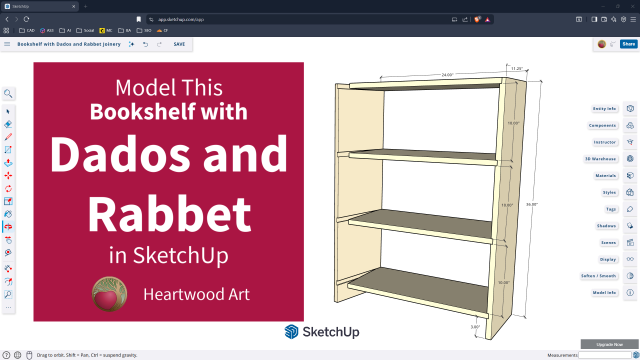Click the Instructor panel icon
The image size is (640, 360).
pyautogui.click(x=630, y=142)
